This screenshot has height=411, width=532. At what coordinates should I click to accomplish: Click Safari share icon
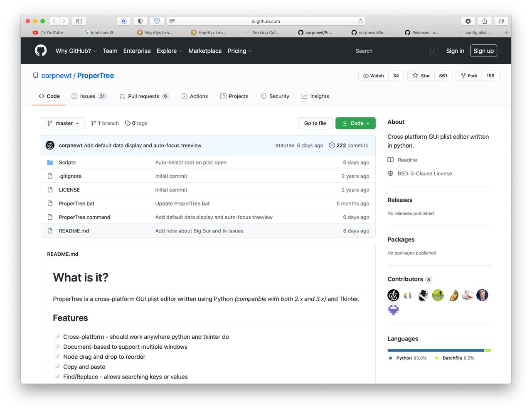tap(485, 21)
